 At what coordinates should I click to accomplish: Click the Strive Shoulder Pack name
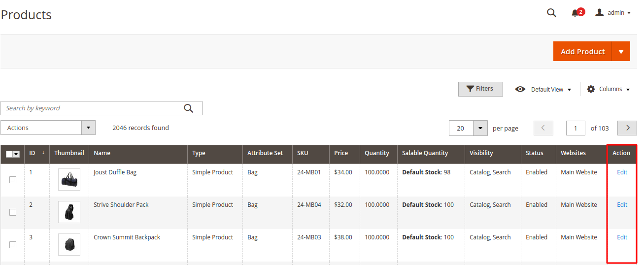[x=121, y=205]
